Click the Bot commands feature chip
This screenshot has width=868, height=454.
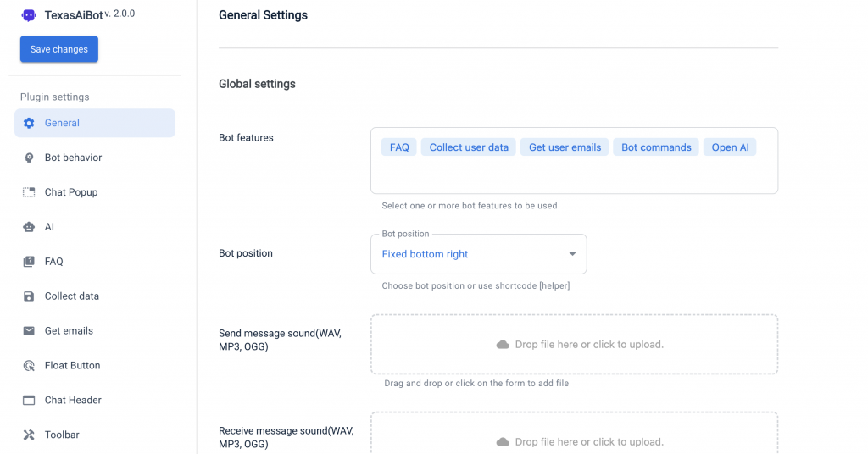pos(656,147)
